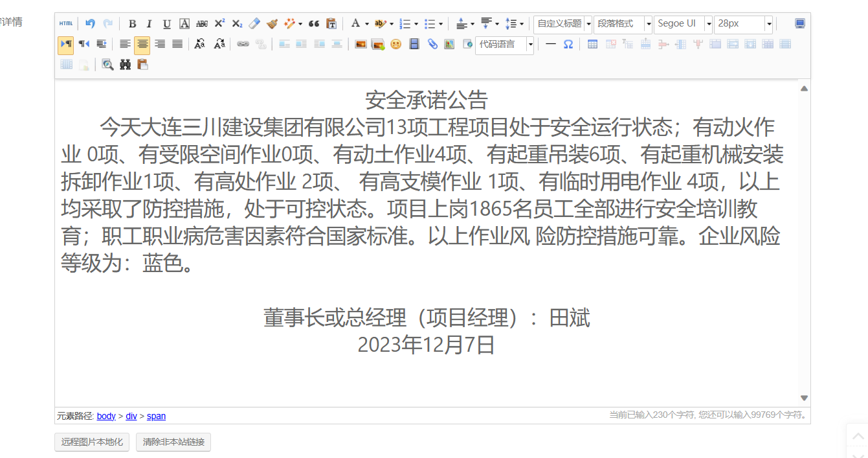Viewport: 868px width, 458px height.
Task: Expand spacing after paragraph options
Action: point(497,24)
